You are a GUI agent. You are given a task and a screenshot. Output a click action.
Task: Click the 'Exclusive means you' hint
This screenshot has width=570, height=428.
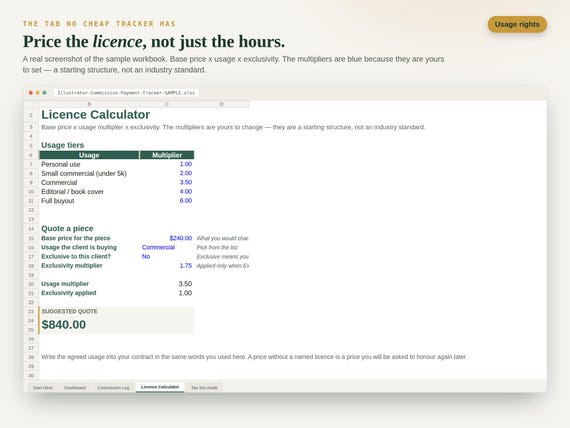[x=222, y=256]
